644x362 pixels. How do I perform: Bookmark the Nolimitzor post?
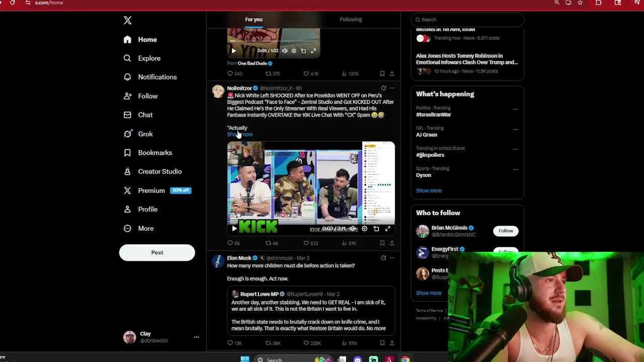tap(382, 243)
